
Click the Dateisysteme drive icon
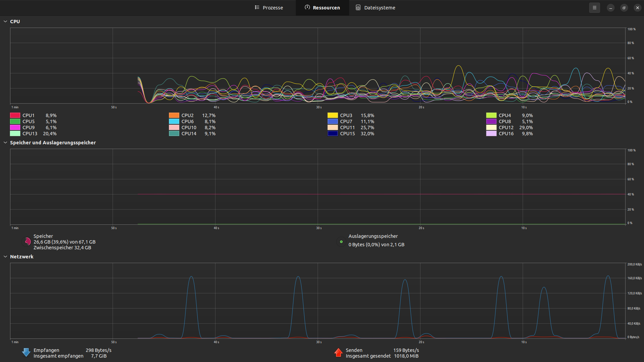(x=358, y=7)
